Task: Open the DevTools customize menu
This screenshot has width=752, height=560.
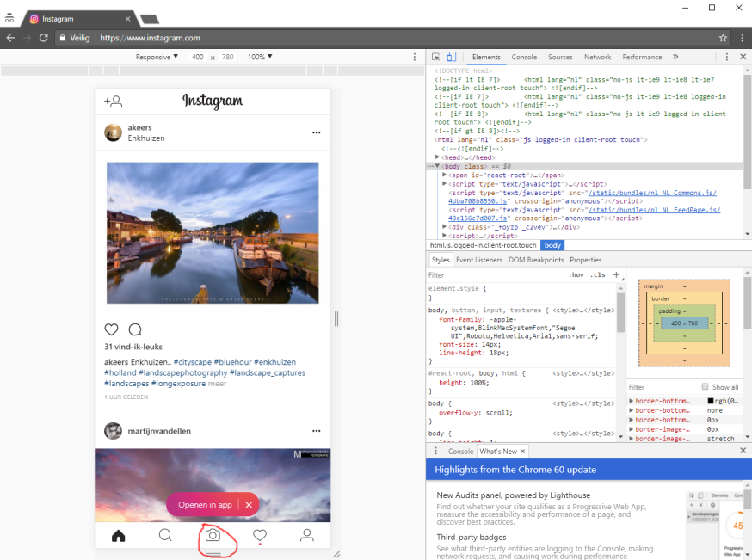Action: pyautogui.click(x=726, y=57)
